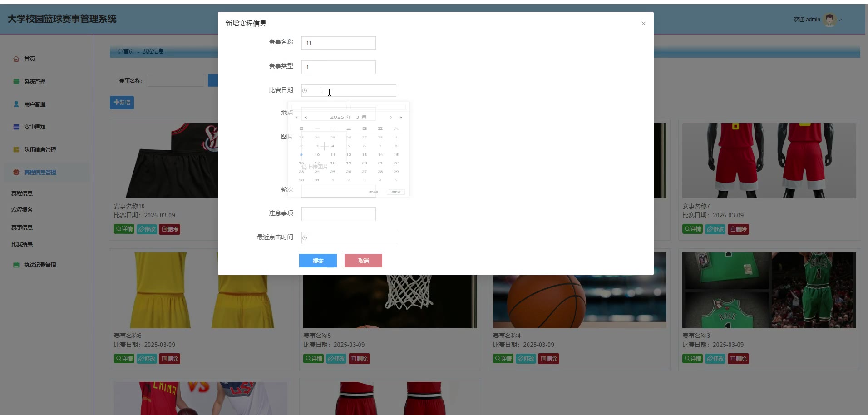The image size is (868, 415).
Task: Open 详情 for 赛事名称7 card
Action: point(693,229)
